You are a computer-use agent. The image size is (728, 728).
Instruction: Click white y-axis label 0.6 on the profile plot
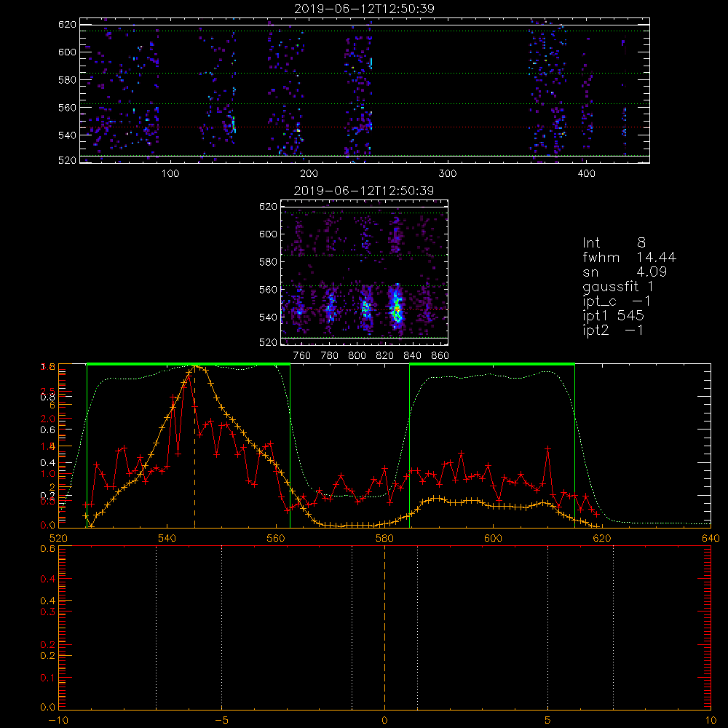click(x=47, y=430)
